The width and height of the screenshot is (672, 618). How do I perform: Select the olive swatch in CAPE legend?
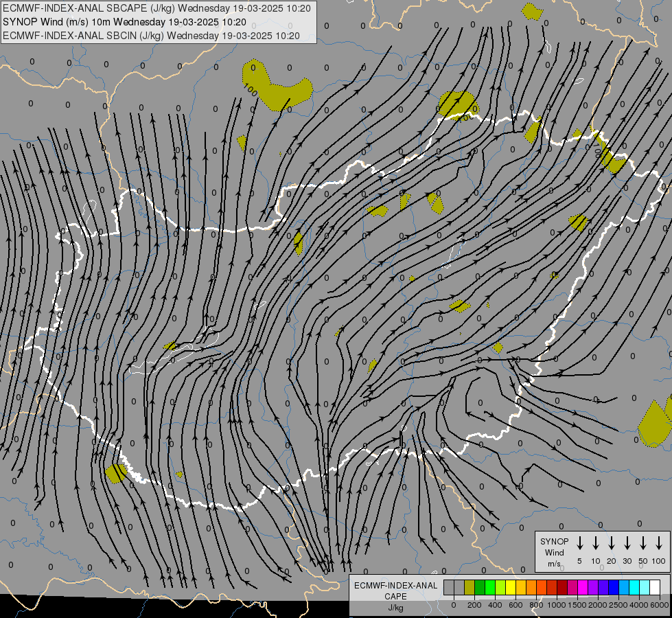[x=470, y=587]
